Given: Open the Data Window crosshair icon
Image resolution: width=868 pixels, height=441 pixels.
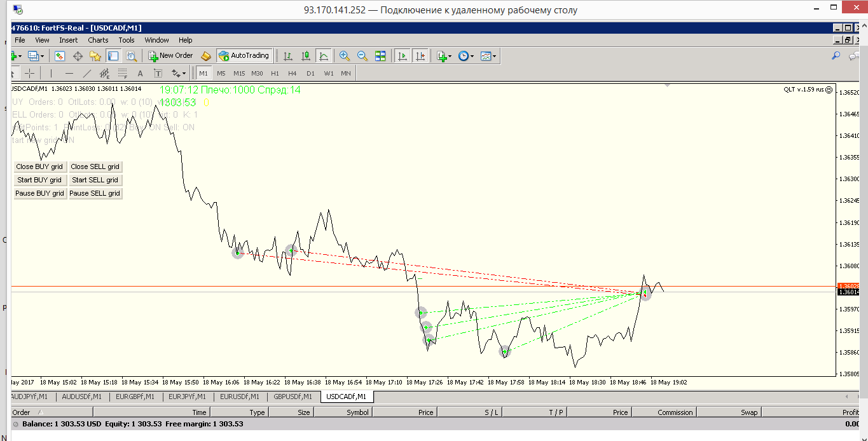Looking at the screenshot, I should point(78,56).
